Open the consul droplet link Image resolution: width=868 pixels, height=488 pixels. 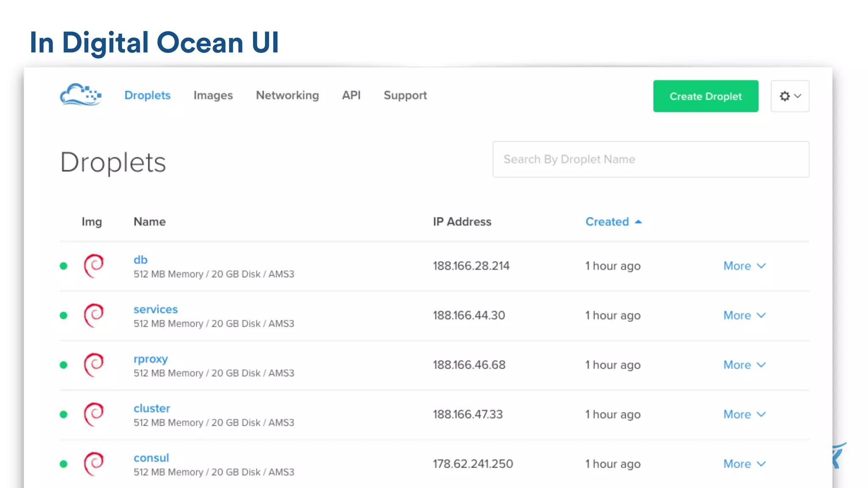click(x=151, y=458)
